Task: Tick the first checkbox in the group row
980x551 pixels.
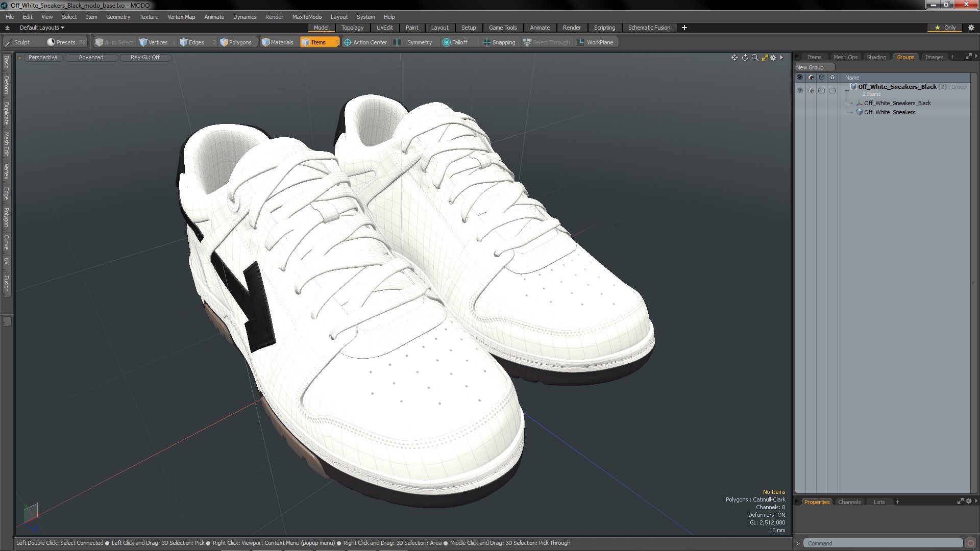Action: click(x=821, y=90)
